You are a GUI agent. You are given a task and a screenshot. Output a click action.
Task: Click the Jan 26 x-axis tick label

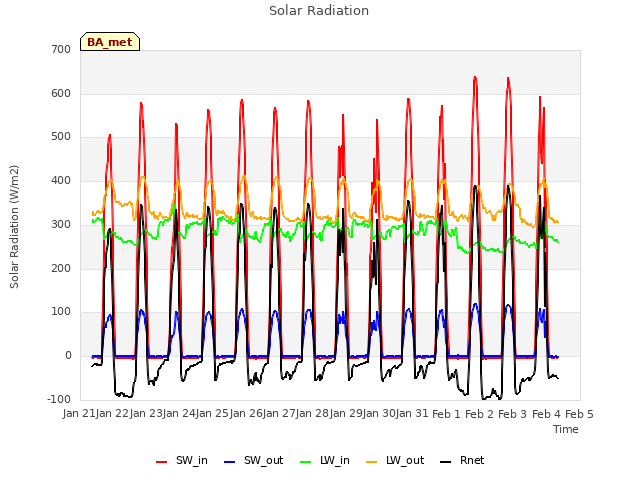point(246,413)
